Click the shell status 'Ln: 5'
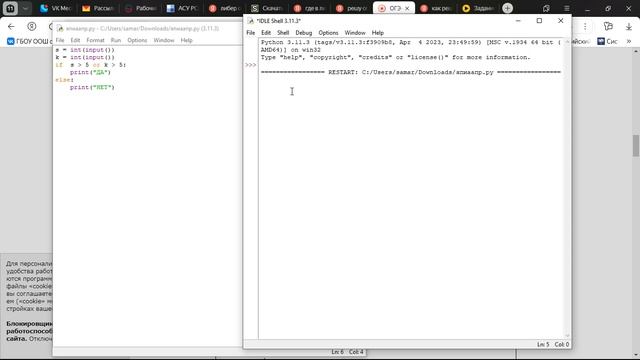640x360 pixels. [543, 344]
